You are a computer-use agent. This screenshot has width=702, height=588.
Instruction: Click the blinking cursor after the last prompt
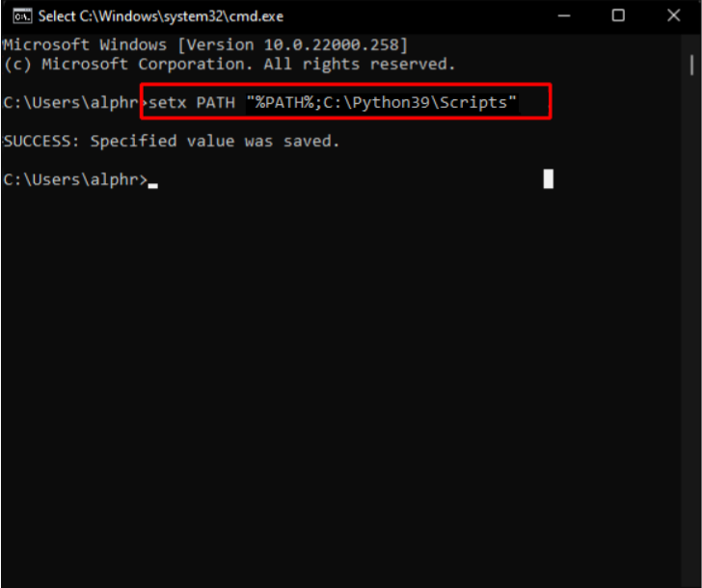tap(152, 184)
